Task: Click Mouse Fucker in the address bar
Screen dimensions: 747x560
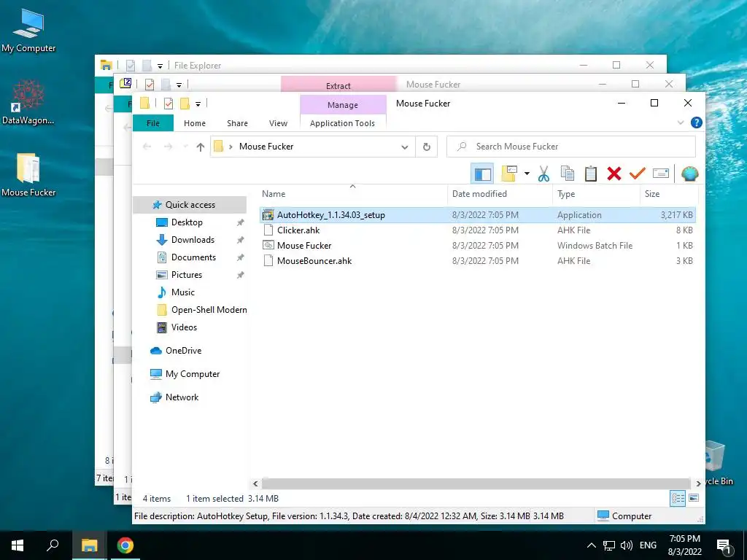Action: [x=266, y=147]
